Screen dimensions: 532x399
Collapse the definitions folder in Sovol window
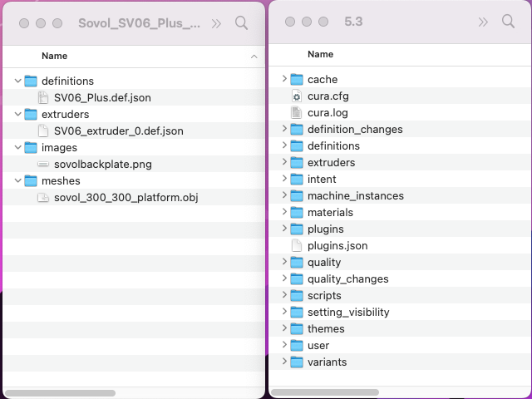pos(18,81)
